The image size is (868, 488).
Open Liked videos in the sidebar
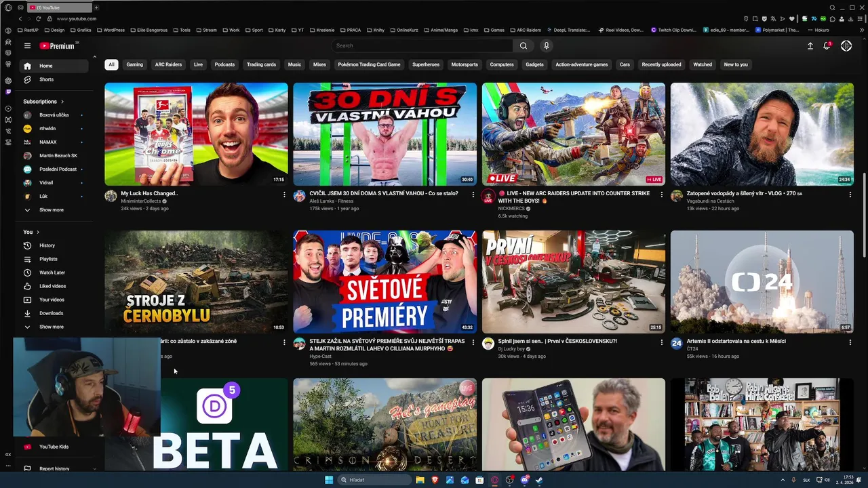pyautogui.click(x=54, y=286)
